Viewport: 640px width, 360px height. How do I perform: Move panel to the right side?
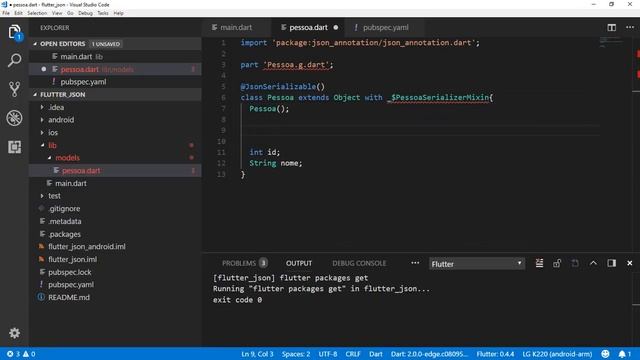611,263
